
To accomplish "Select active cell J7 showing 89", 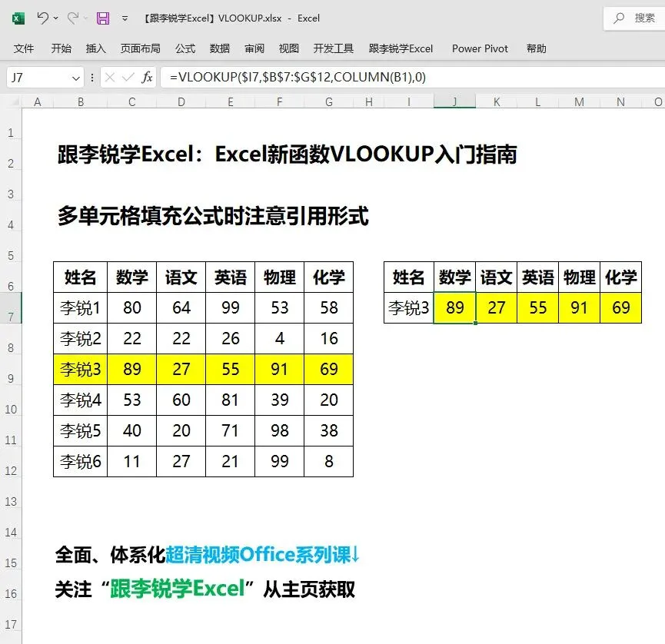I will 454,308.
